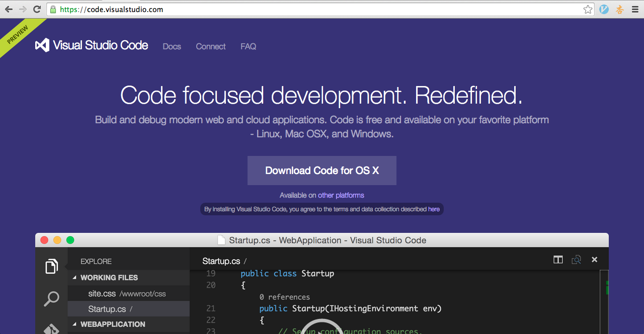Screen dimensions: 644x334
Task: Open the orange browser extension icon
Action: (620, 9)
